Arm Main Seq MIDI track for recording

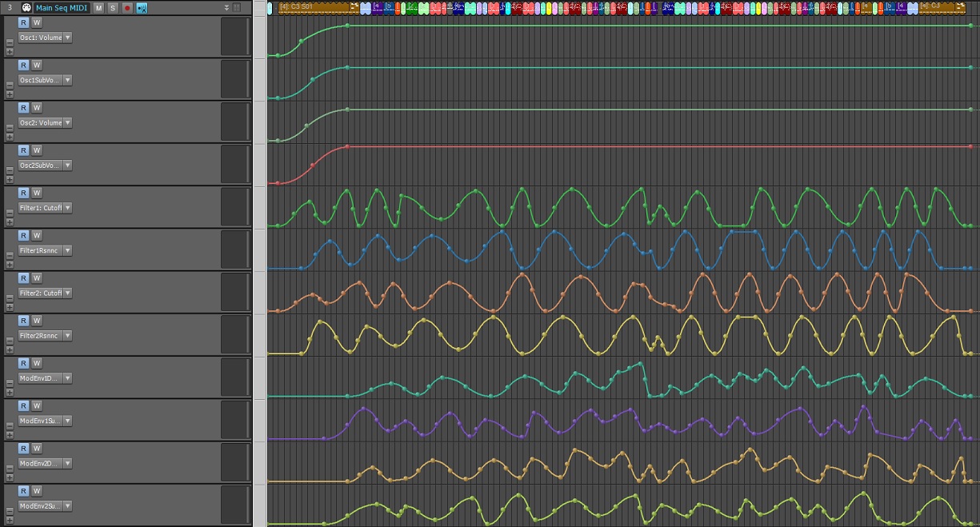tap(126, 8)
